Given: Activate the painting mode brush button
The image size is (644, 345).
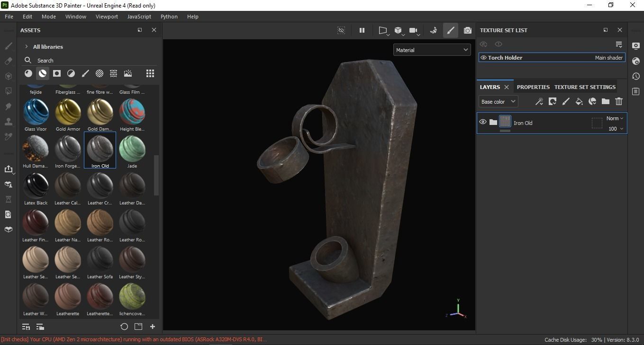Looking at the screenshot, I should (451, 30).
